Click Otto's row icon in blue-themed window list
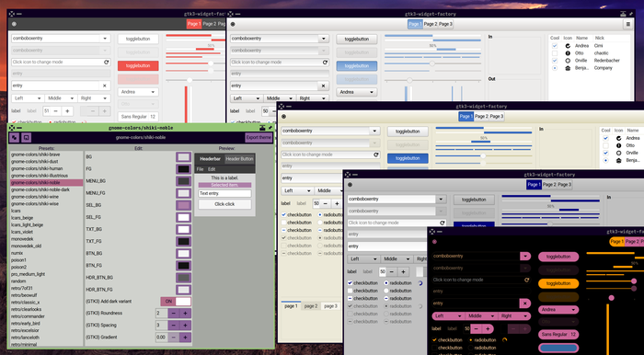 (568, 53)
